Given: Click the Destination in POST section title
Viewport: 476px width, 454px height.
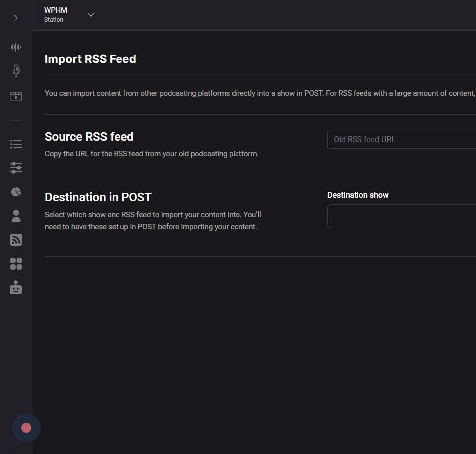Looking at the screenshot, I should tap(98, 197).
